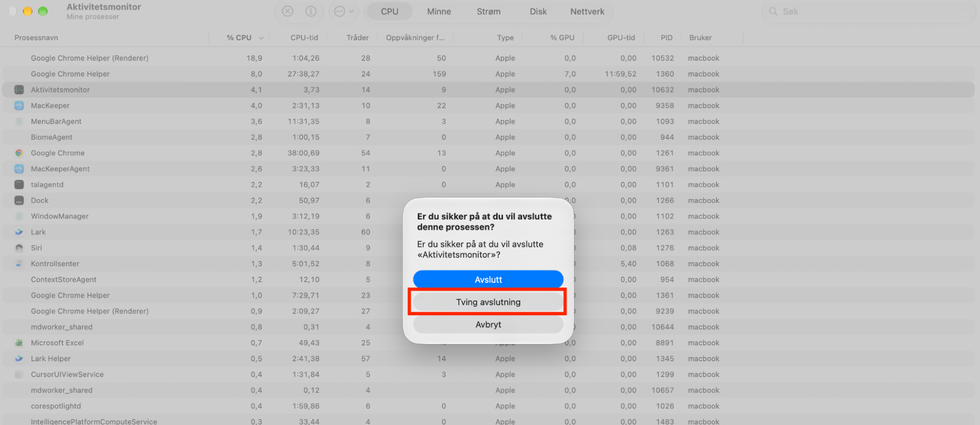Click the Siri process icon
Viewport: 980px width, 425px height.
pos(19,248)
